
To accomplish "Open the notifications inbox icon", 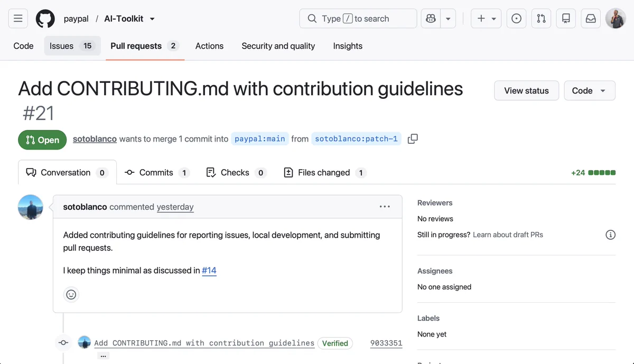I will pyautogui.click(x=591, y=18).
